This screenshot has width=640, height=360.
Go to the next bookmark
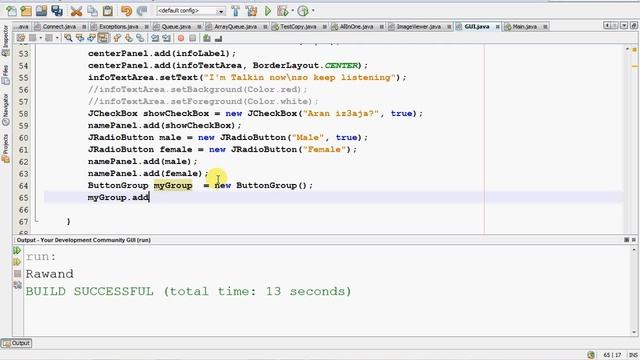point(129,38)
